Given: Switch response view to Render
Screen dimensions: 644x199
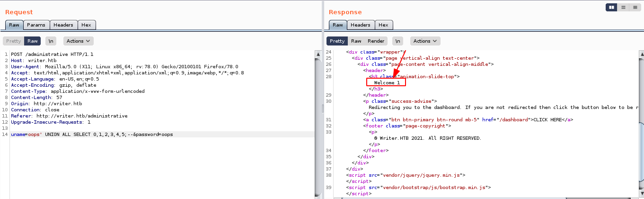Looking at the screenshot, I should click(376, 41).
